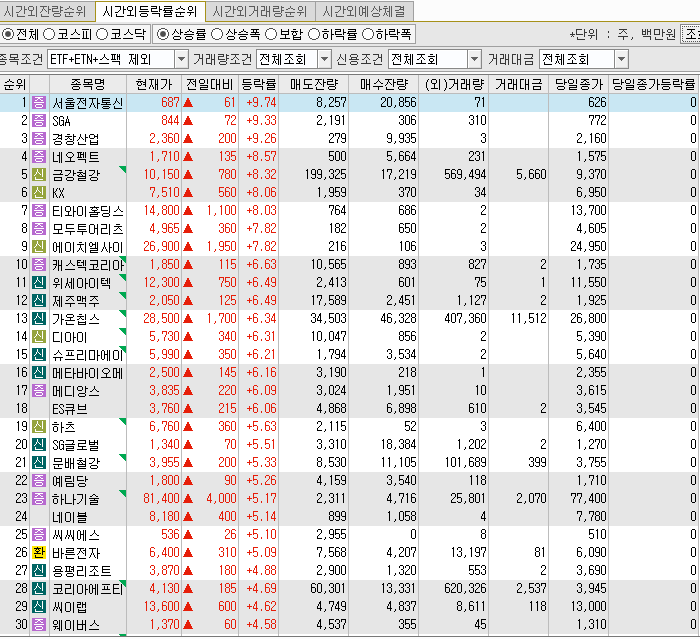
Task: Select the 코스닥 radio button
Action: (102, 34)
